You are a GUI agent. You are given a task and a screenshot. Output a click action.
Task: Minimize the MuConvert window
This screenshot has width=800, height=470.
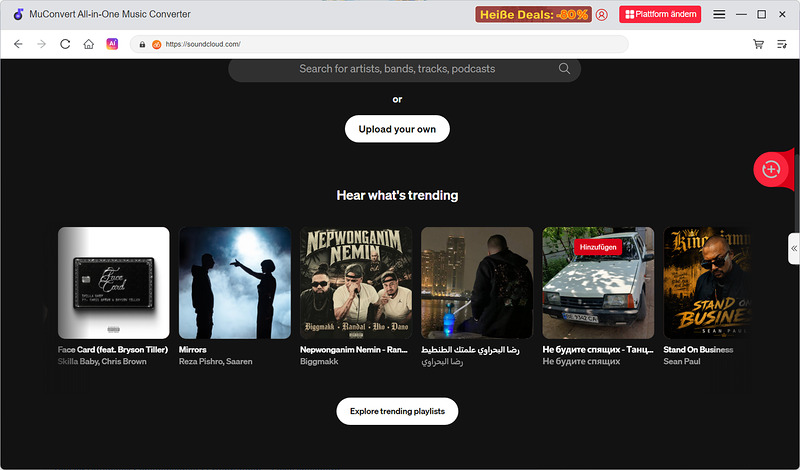(x=741, y=14)
